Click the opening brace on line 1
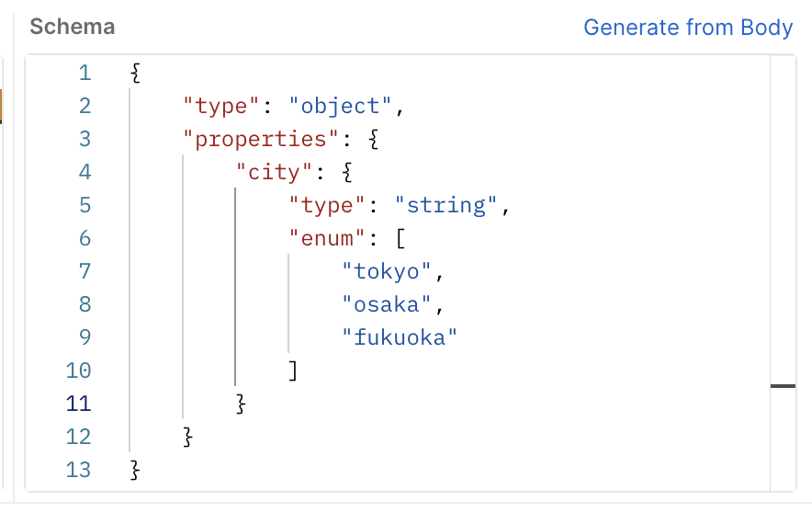812x524 pixels. tap(135, 73)
